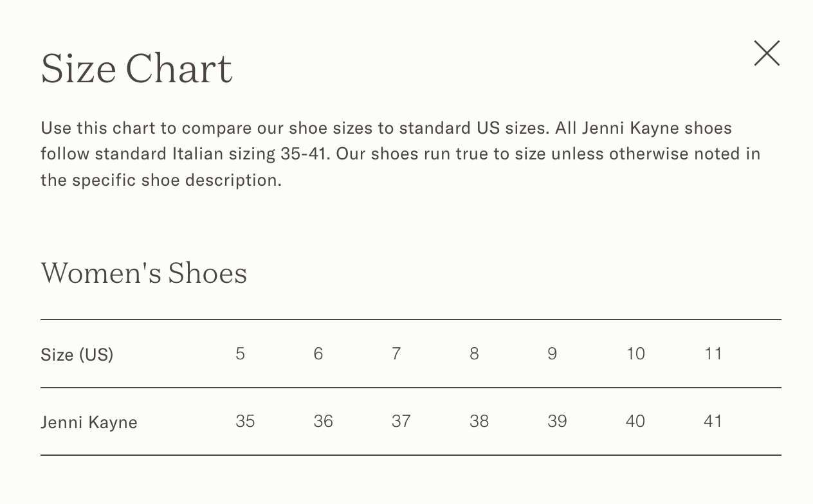The image size is (813, 504).
Task: Select US size 11 cell
Action: [713, 354]
